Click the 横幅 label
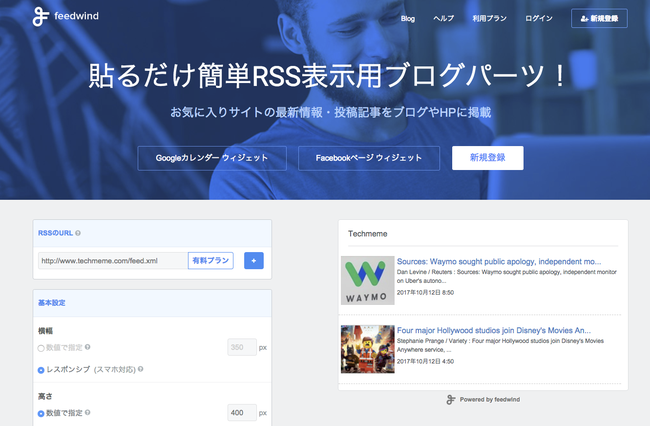This screenshot has height=426, width=650. [x=46, y=331]
